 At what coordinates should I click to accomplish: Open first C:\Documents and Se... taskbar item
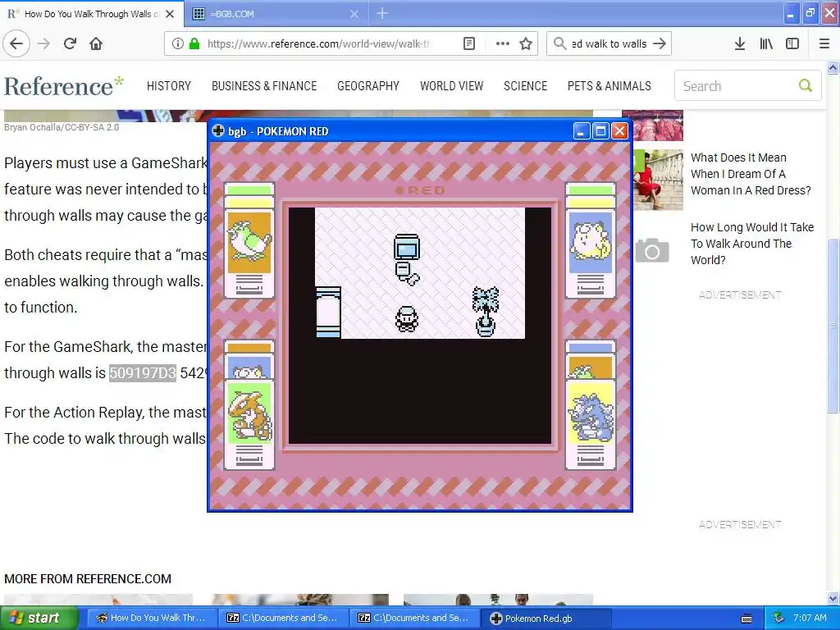click(282, 618)
